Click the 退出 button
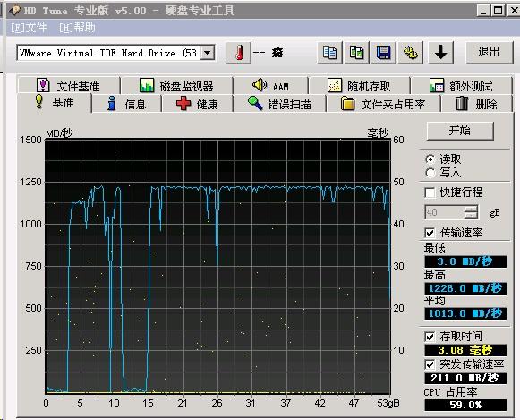Viewport: 520px width, 420px height. tap(489, 53)
